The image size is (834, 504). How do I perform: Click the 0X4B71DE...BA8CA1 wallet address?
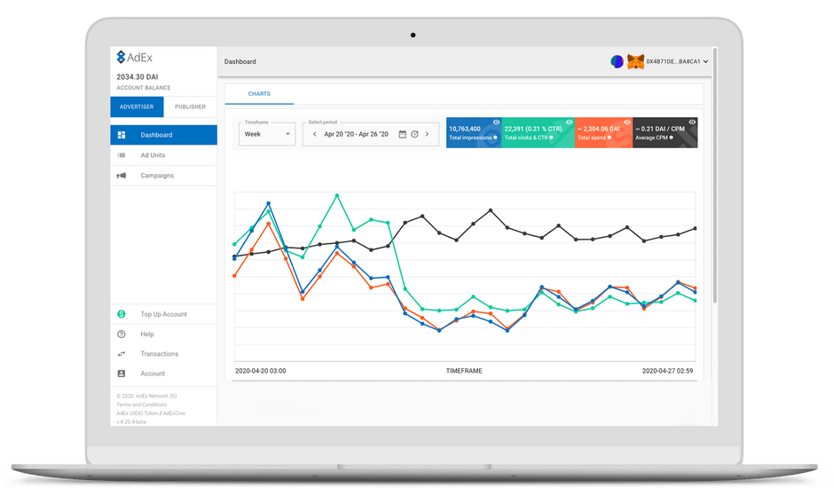[x=673, y=62]
